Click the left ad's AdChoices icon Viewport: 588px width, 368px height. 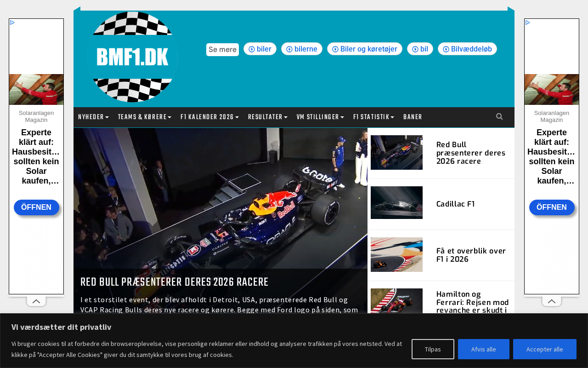pyautogui.click(x=12, y=23)
